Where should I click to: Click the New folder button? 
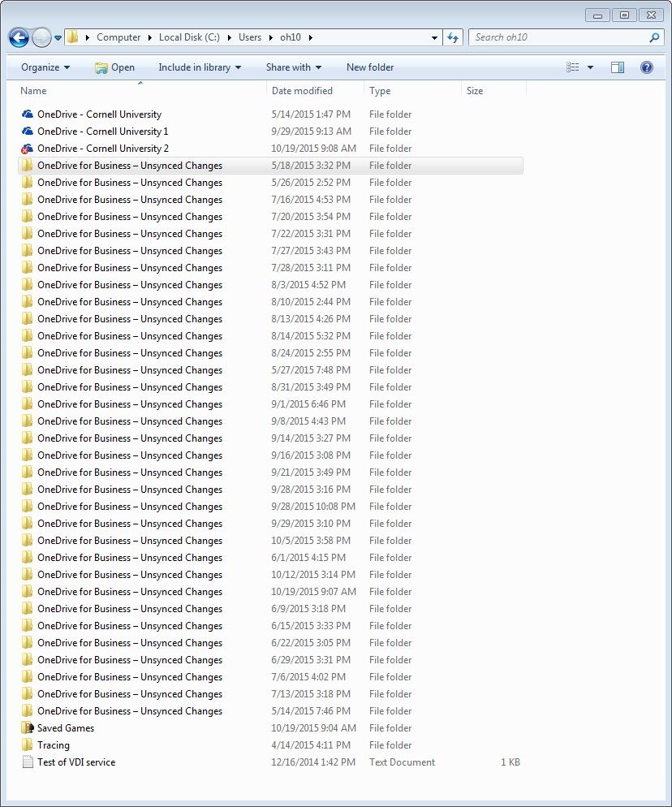(x=370, y=67)
